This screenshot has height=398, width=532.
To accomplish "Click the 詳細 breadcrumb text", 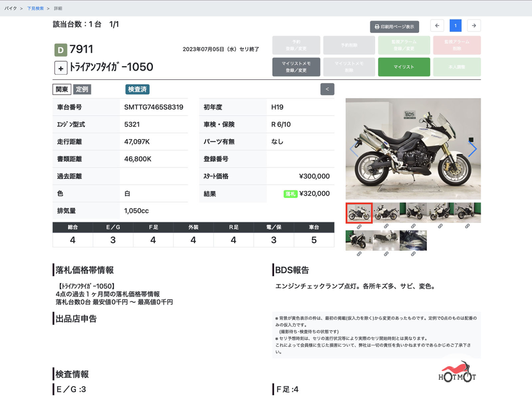I will 58,8.
